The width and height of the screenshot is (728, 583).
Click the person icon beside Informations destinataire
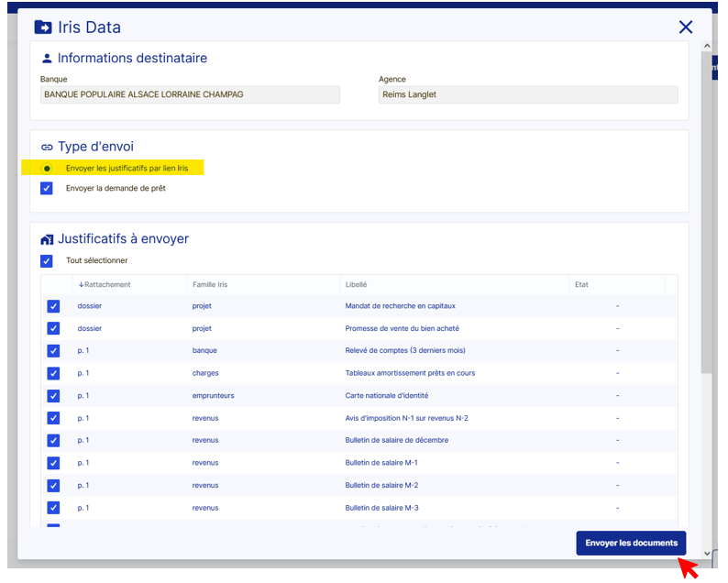click(47, 59)
